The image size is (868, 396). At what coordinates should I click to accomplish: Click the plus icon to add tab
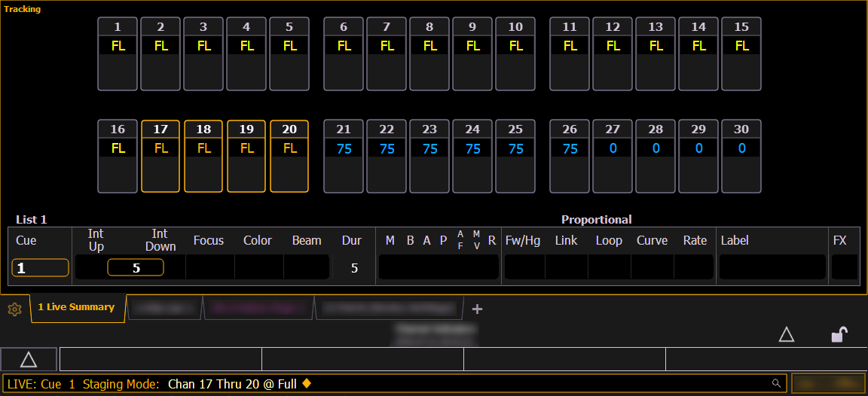click(477, 309)
